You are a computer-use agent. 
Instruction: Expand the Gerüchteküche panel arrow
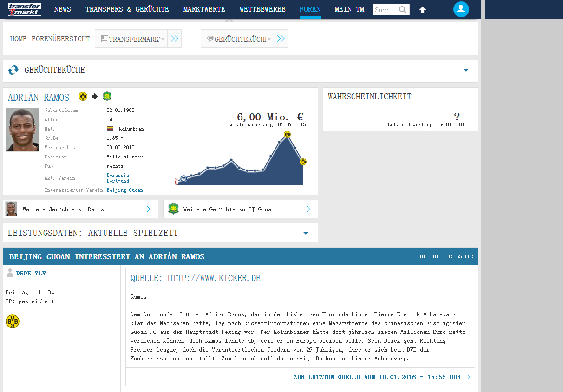[466, 70]
